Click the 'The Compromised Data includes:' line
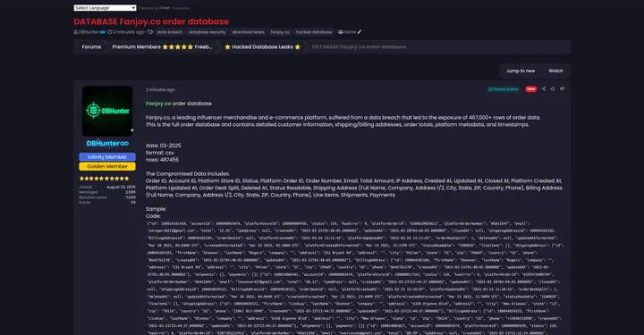This screenshot has width=644, height=335. [x=188, y=173]
